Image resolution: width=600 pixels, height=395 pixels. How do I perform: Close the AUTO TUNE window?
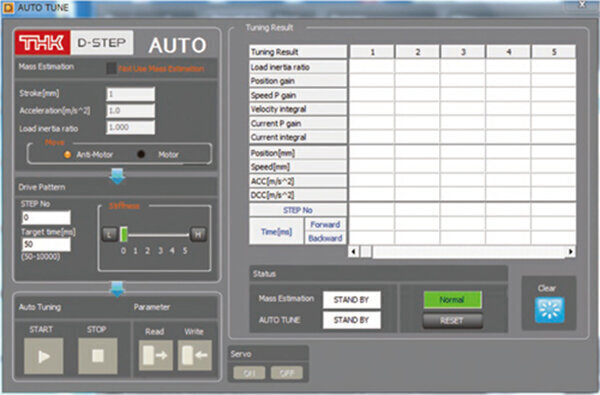[582, 4]
